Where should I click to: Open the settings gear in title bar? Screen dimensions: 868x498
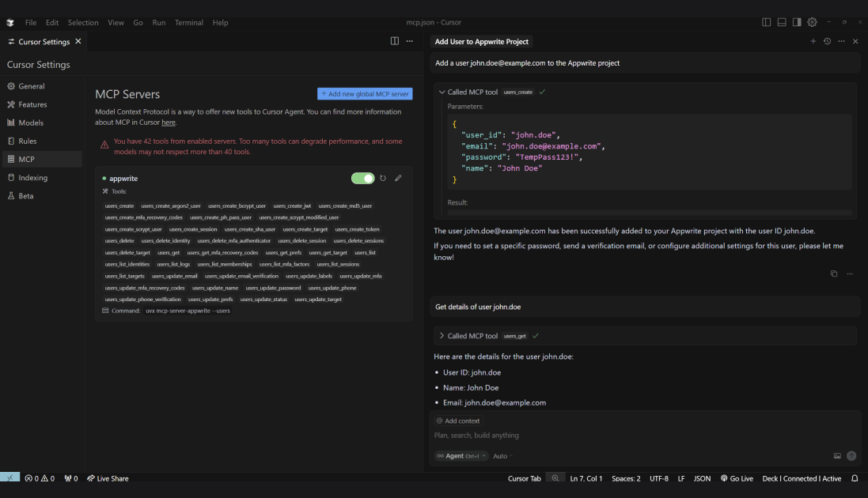coord(812,22)
